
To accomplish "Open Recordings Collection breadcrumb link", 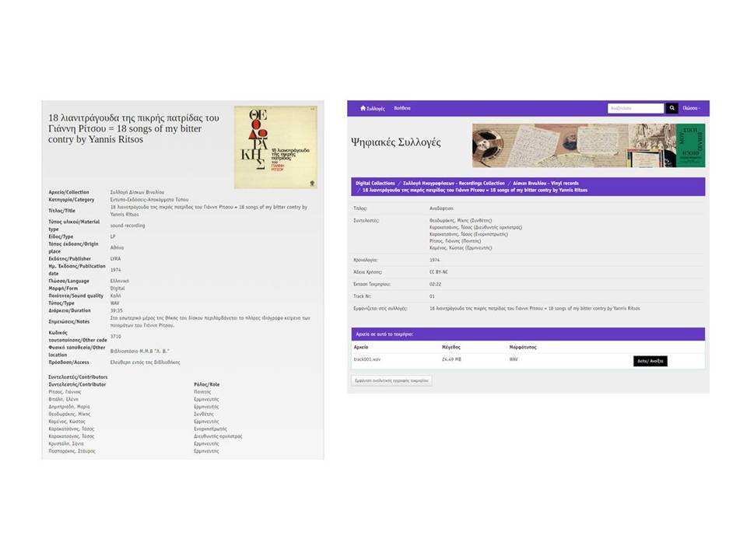I will [x=454, y=183].
